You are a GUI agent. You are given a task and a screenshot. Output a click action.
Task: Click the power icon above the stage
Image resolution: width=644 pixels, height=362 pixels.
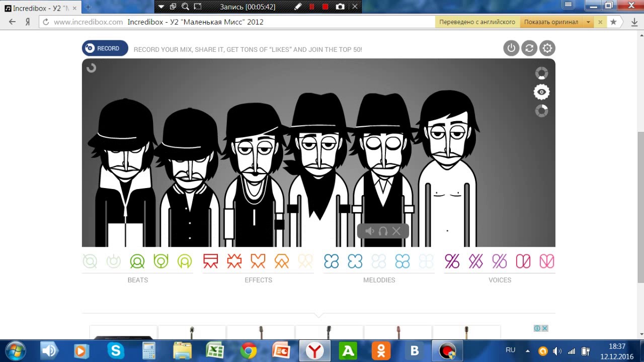[511, 48]
